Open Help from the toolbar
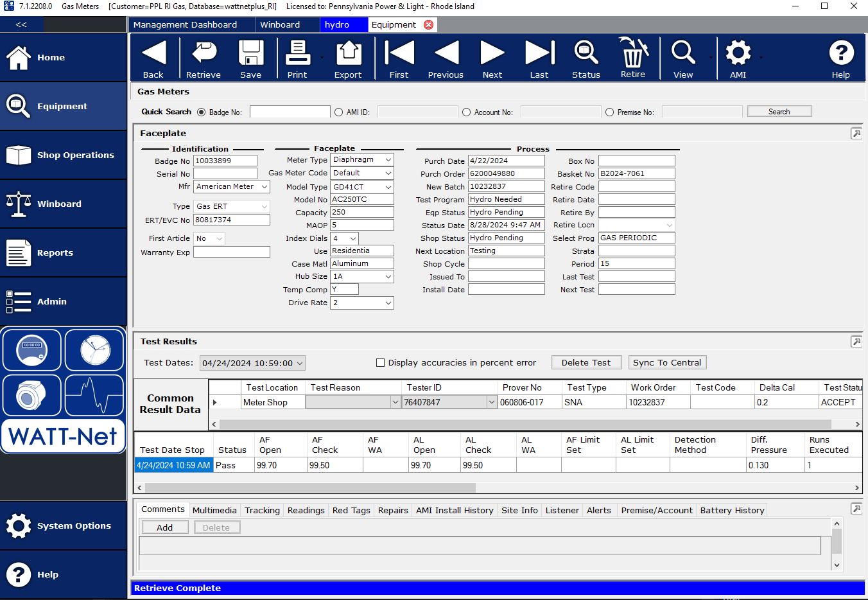 point(841,58)
